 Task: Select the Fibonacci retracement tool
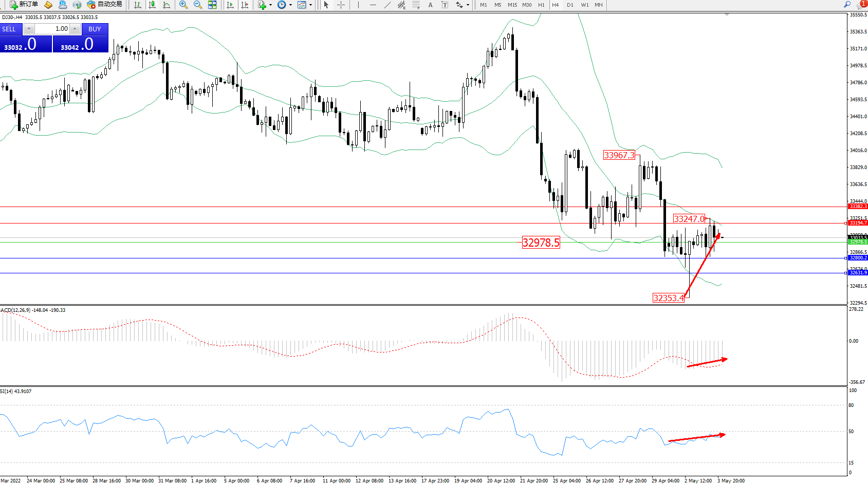[416, 5]
